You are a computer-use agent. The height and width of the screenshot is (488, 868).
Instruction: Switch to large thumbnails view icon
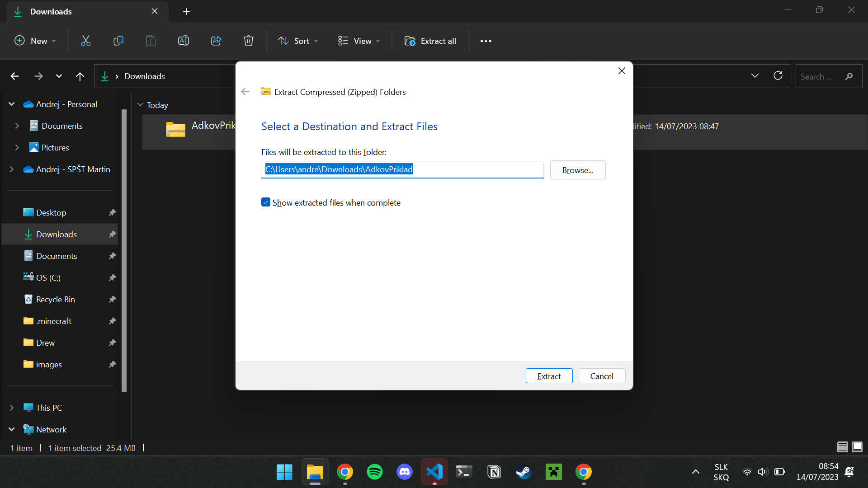coord(857,447)
